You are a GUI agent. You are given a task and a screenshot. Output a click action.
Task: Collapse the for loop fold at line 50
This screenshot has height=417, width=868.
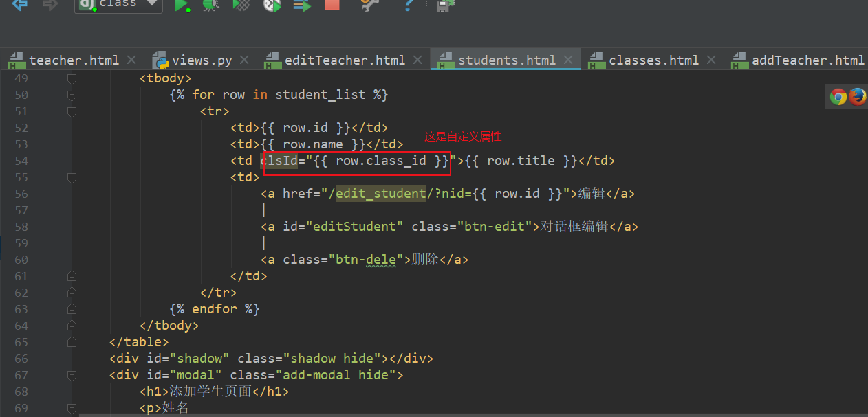pyautogui.click(x=72, y=95)
